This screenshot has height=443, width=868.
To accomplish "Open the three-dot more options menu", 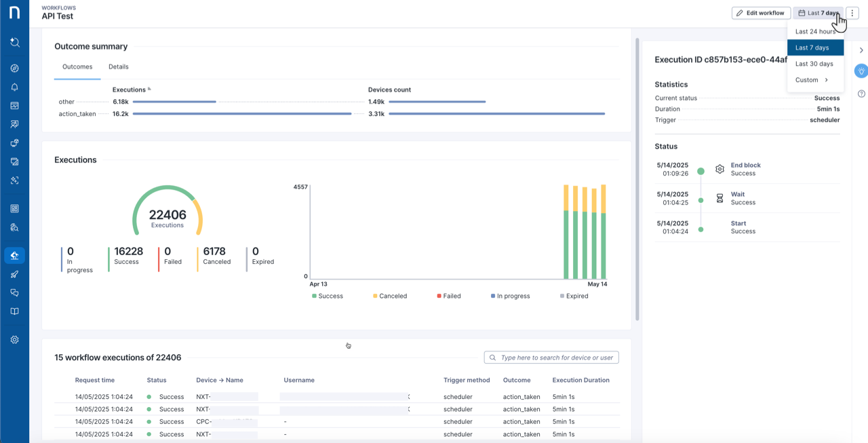I will tap(852, 13).
